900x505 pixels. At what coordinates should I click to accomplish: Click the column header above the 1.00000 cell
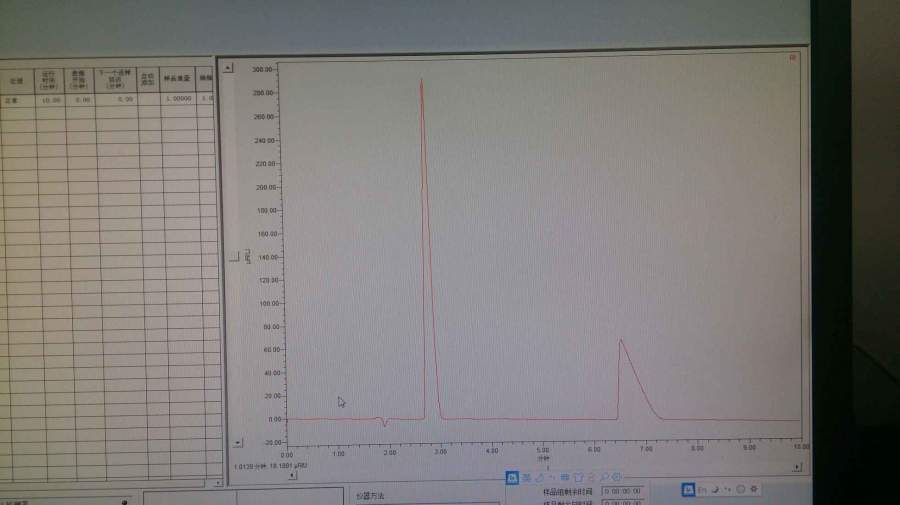(x=177, y=79)
